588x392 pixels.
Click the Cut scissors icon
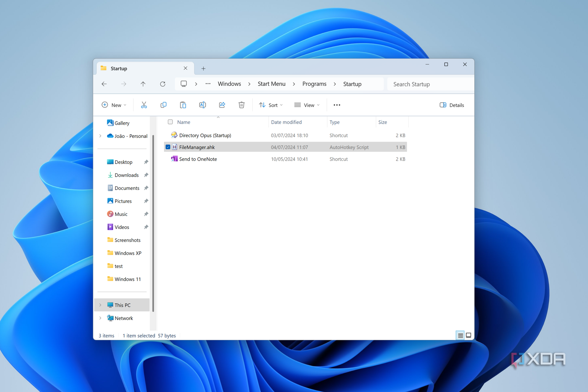[x=144, y=105]
